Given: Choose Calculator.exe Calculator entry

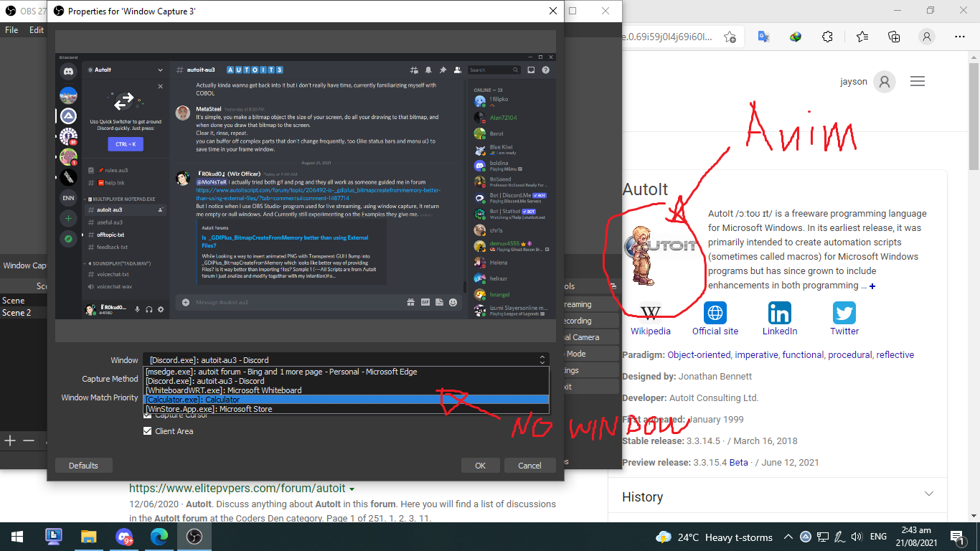Looking at the screenshot, I should click(346, 400).
